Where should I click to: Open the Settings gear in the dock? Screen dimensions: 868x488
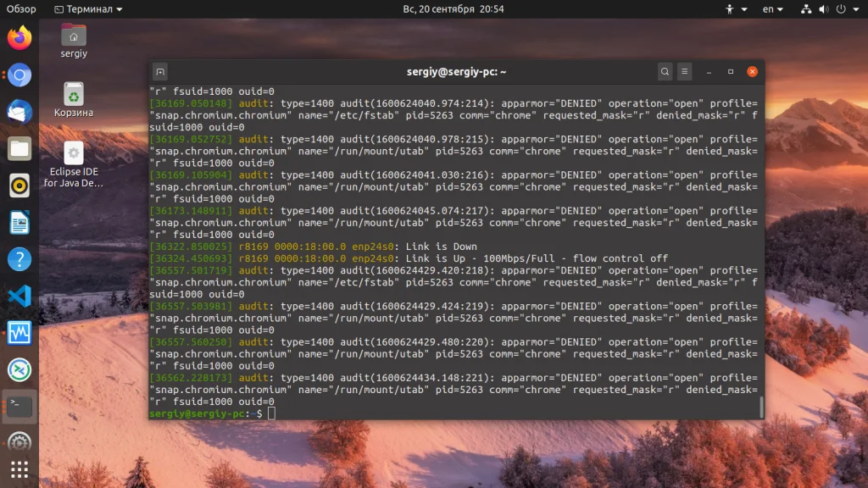coord(19,442)
